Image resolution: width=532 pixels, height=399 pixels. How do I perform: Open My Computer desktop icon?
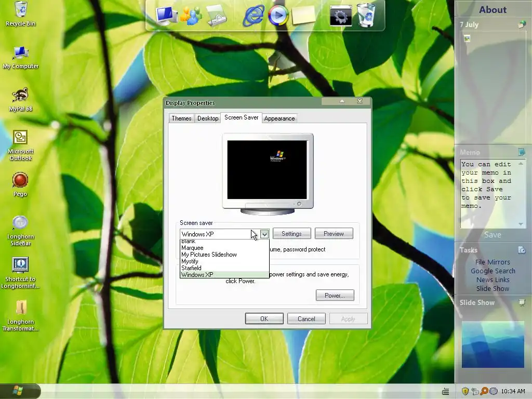coord(21,57)
